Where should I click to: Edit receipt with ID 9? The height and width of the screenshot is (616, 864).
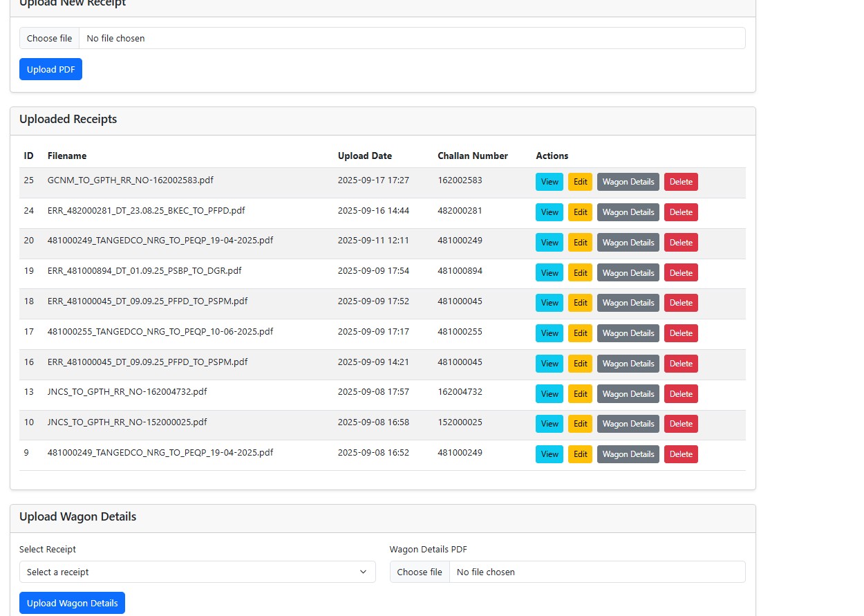pos(580,454)
